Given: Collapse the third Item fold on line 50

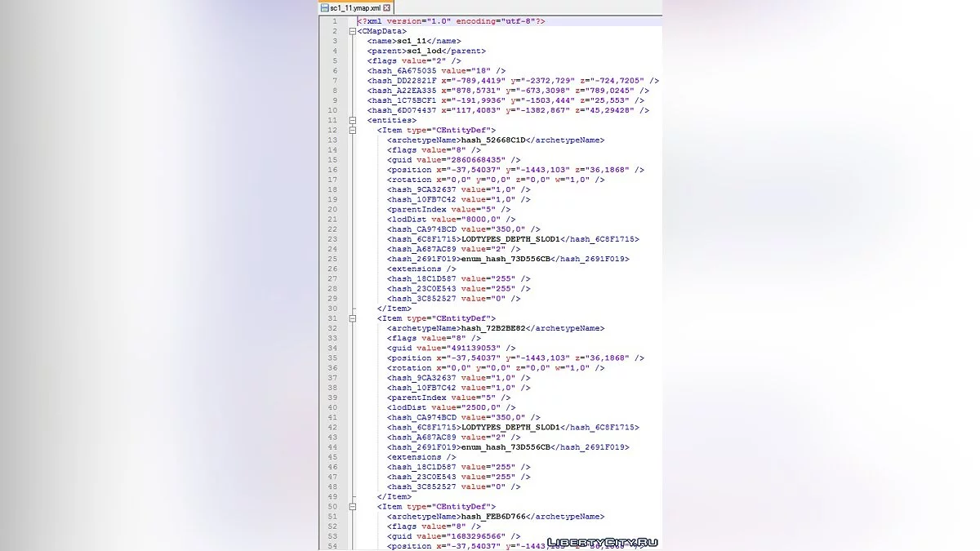Looking at the screenshot, I should 352,506.
